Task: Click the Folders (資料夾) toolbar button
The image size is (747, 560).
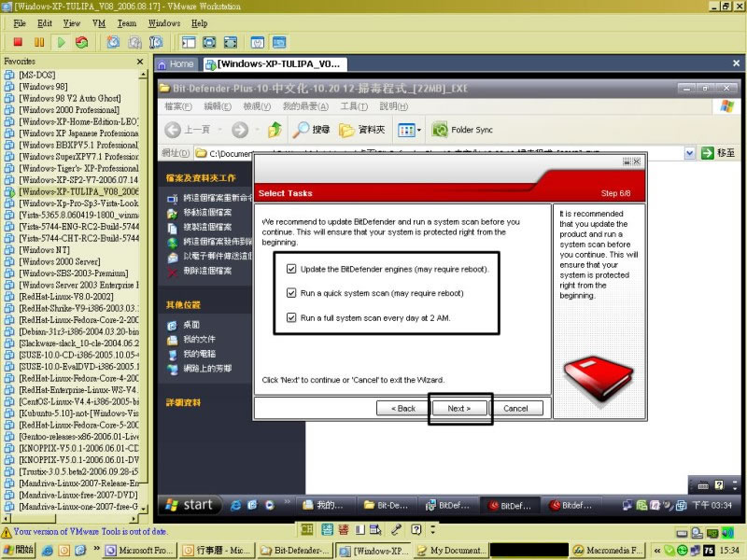Action: [x=361, y=130]
